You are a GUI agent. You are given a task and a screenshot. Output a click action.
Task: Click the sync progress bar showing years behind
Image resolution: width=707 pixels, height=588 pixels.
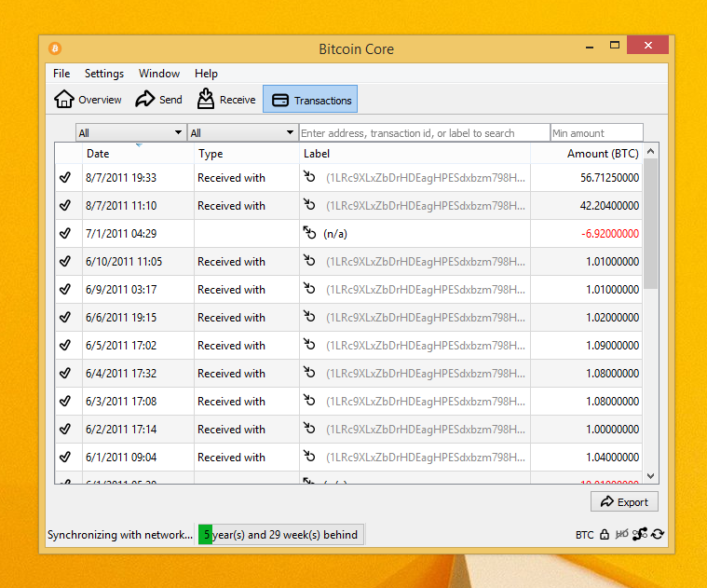[281, 534]
